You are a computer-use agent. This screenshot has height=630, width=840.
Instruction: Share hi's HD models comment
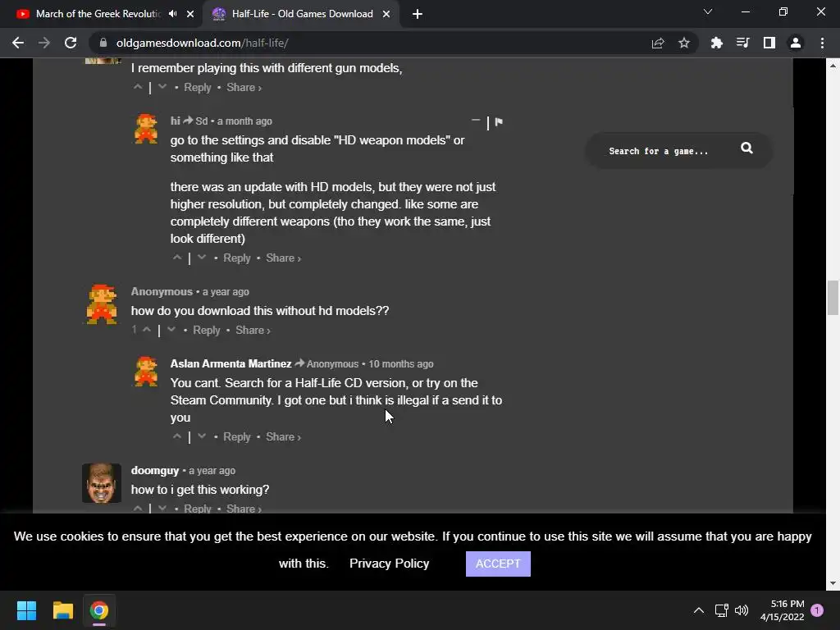[x=283, y=258]
